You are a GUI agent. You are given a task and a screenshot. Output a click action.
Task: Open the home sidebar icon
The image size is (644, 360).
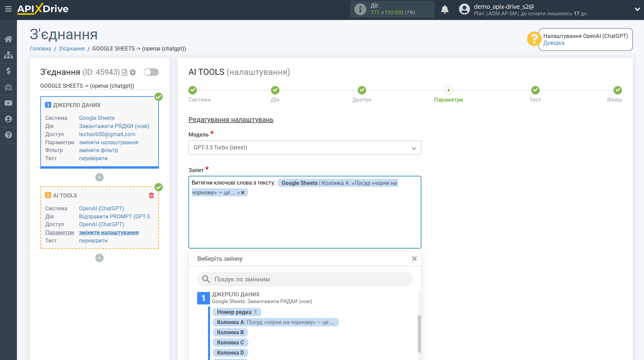pos(8,39)
